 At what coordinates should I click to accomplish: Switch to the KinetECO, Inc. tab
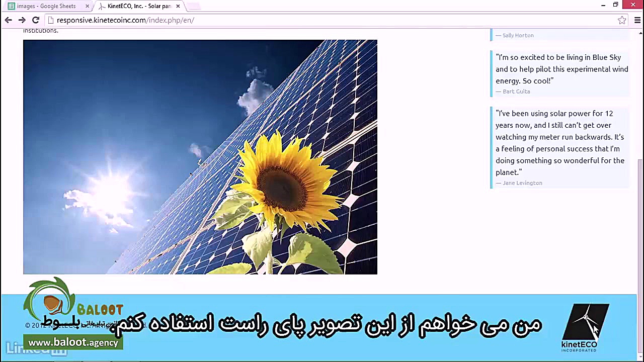[136, 6]
